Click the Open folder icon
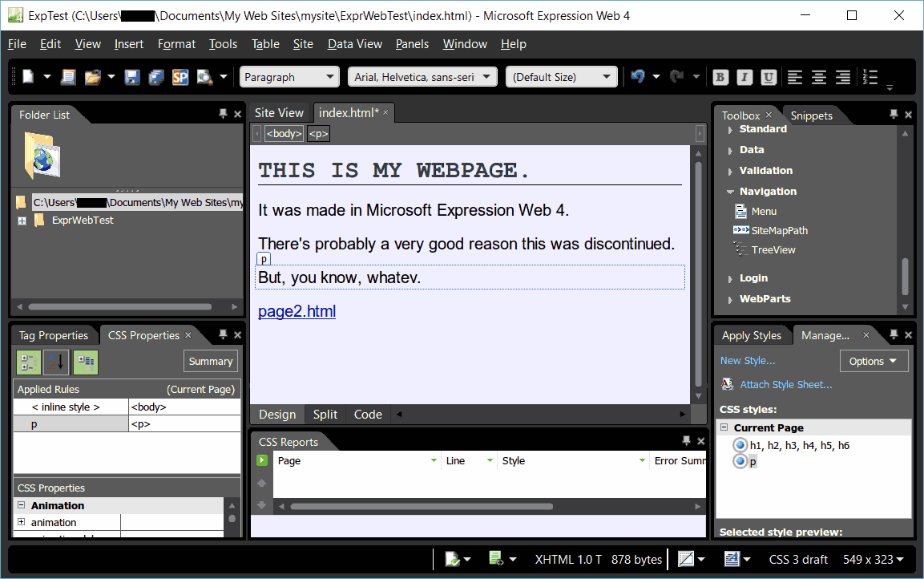Image resolution: width=924 pixels, height=579 pixels. pyautogui.click(x=92, y=77)
